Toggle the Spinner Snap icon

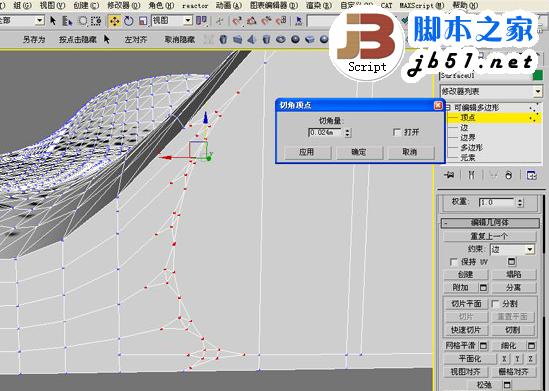click(281, 21)
